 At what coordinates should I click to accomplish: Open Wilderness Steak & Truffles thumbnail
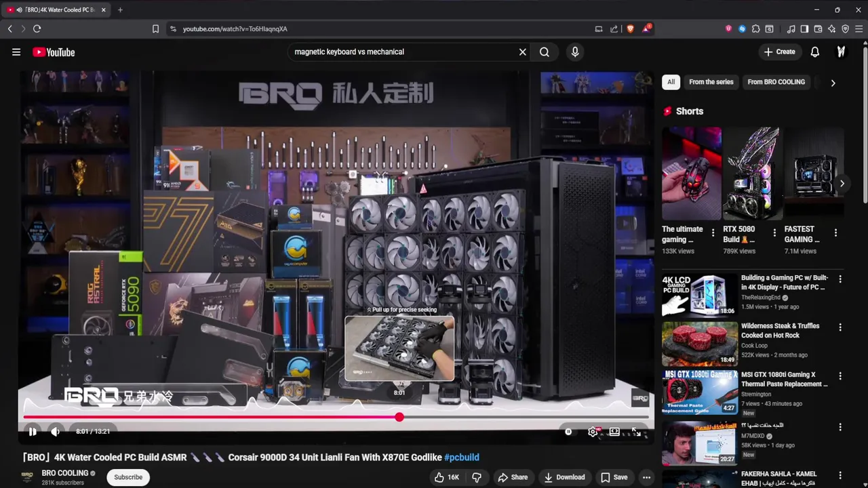tap(700, 344)
